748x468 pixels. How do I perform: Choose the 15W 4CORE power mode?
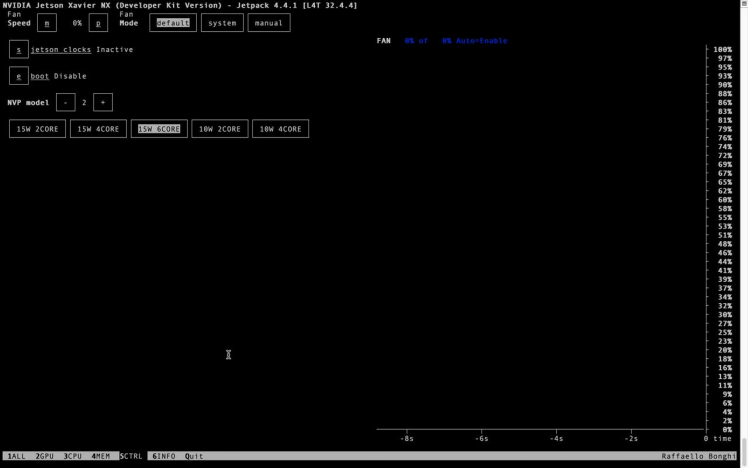98,129
